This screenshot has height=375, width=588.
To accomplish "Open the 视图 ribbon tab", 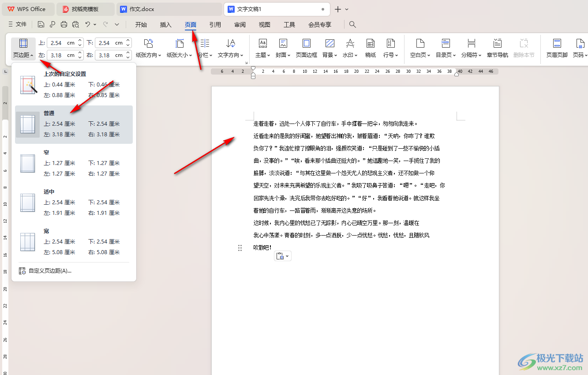I will [x=265, y=25].
